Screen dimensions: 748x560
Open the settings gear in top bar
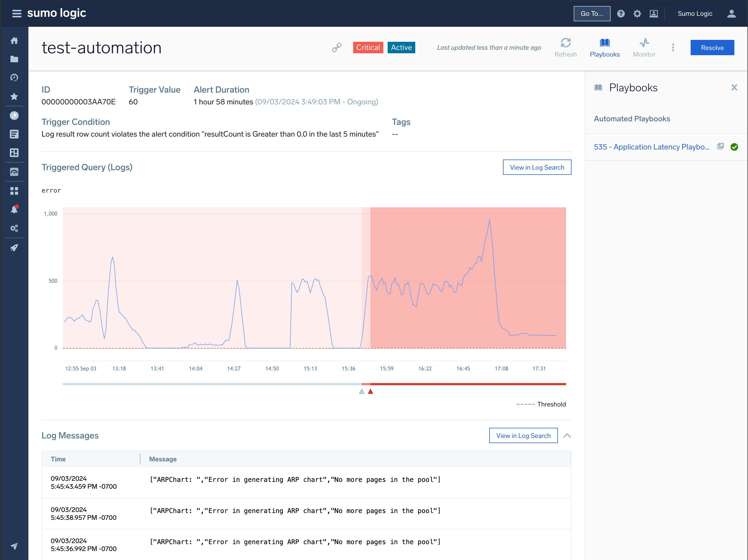pyautogui.click(x=637, y=14)
